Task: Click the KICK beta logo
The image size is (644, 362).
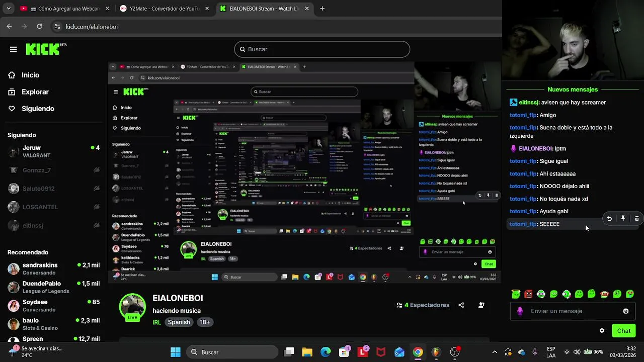Action: [46, 49]
